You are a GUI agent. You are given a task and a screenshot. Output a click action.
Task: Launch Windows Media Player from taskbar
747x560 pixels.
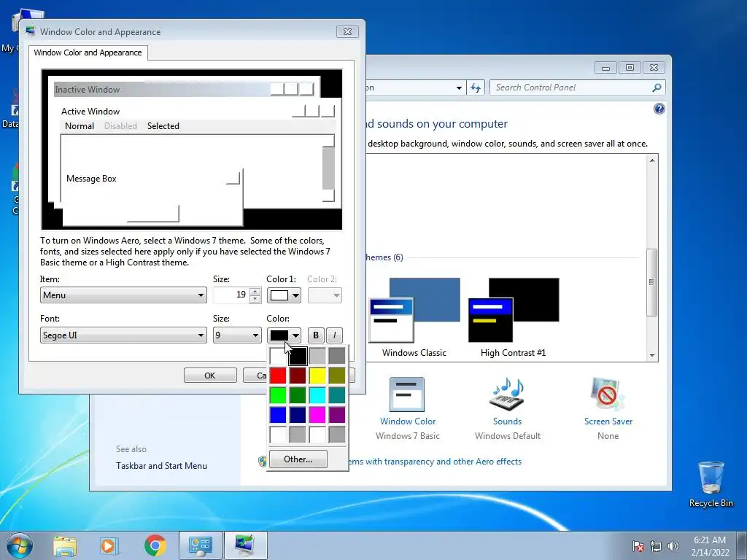[108, 546]
